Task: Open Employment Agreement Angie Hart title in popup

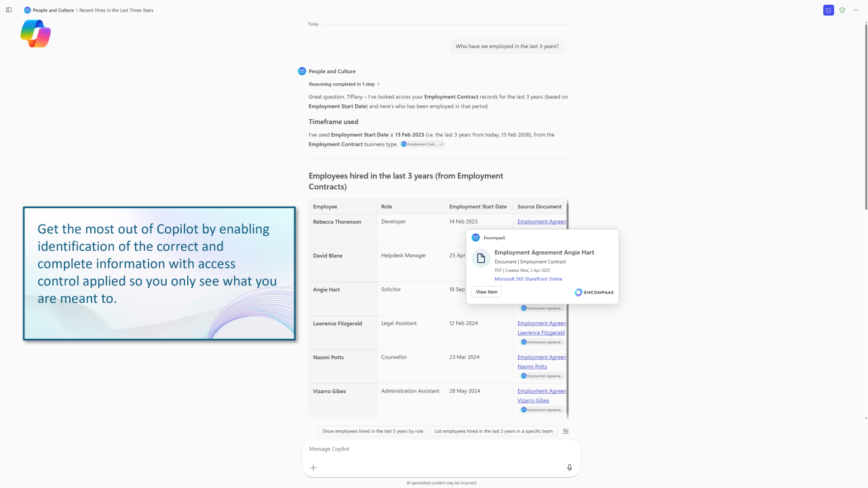Action: pyautogui.click(x=545, y=252)
